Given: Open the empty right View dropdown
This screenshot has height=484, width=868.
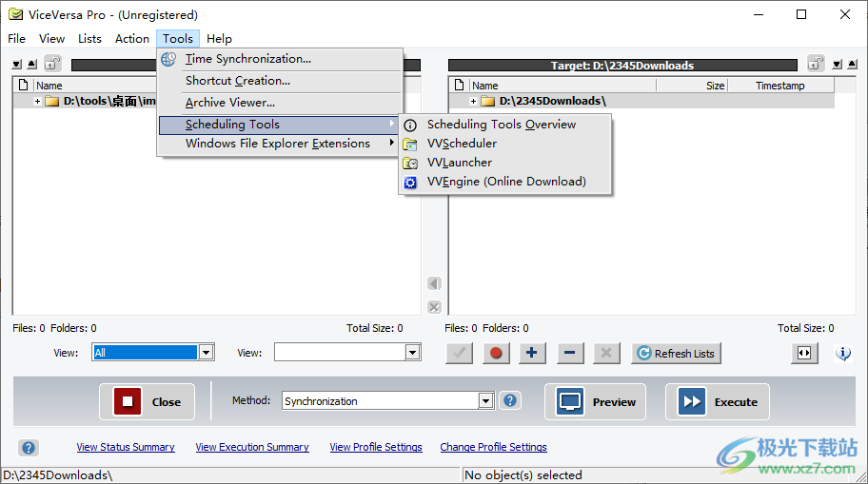Looking at the screenshot, I should (412, 353).
